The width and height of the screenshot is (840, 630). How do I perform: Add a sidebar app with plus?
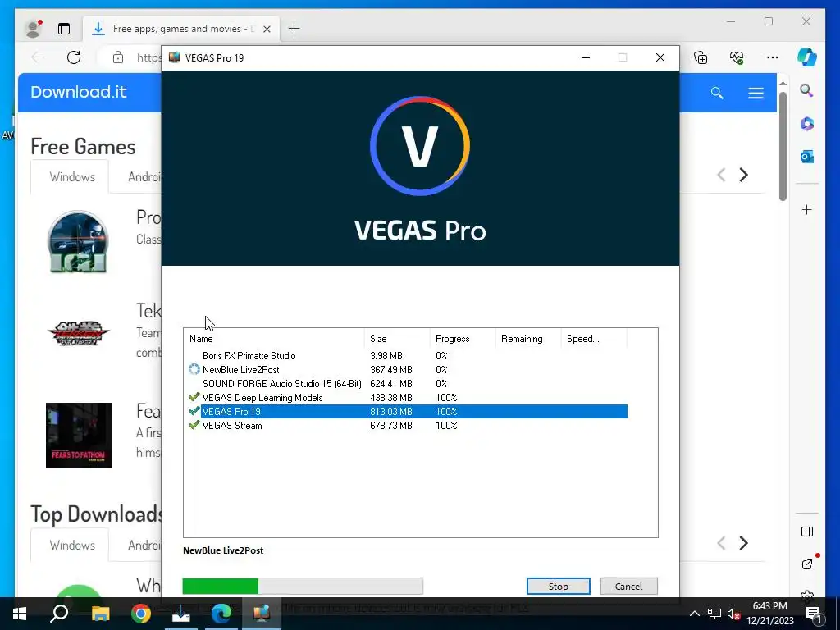click(x=807, y=209)
